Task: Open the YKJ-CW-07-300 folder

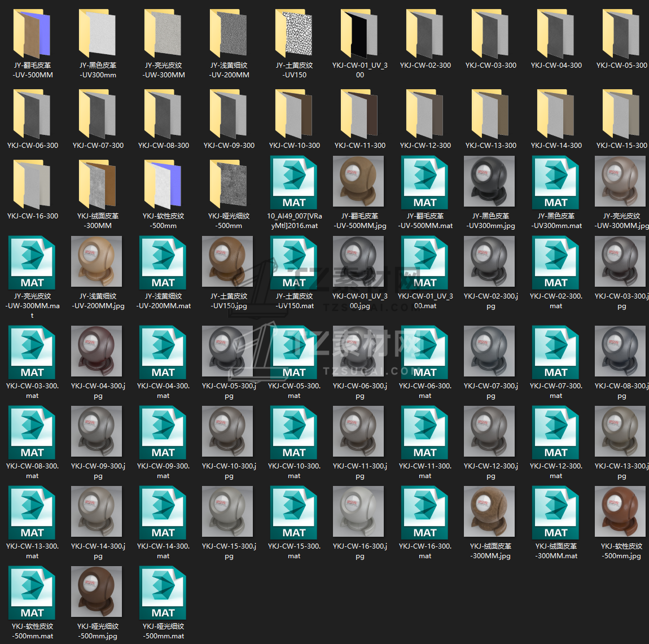Action: (x=98, y=114)
